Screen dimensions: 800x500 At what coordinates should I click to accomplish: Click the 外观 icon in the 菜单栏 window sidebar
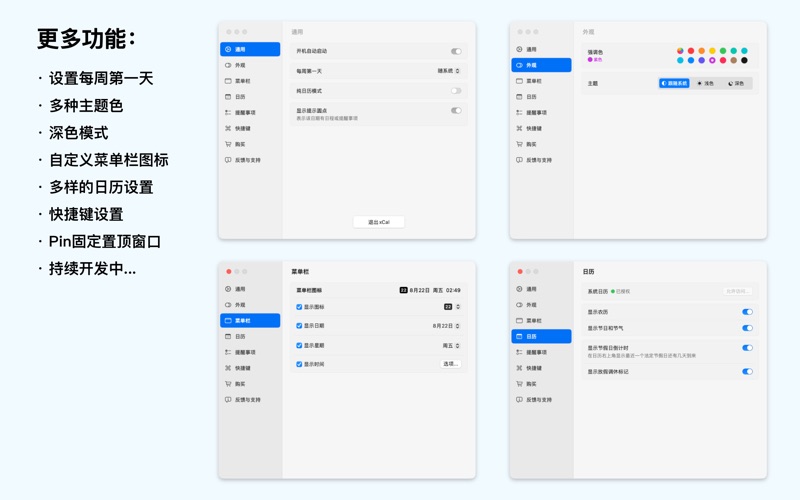228,305
